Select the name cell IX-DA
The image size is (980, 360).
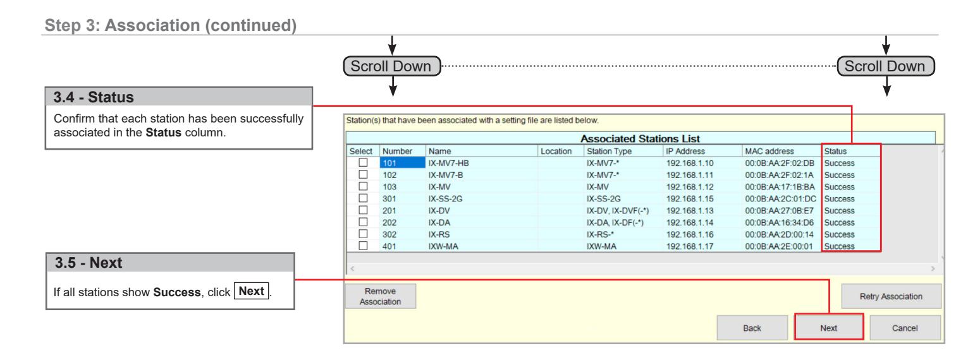(x=481, y=221)
